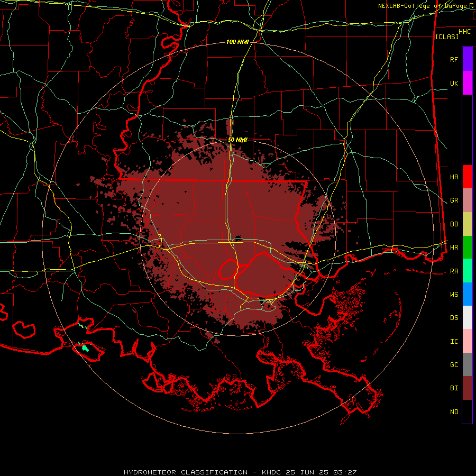Click the ND black legend swatch

coord(467,411)
